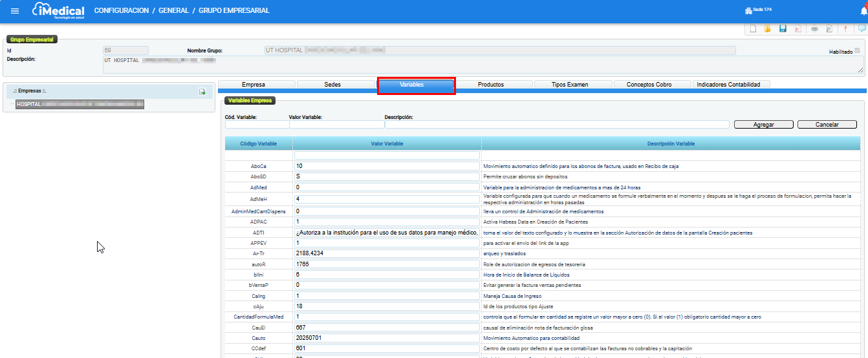The image size is (868, 358).
Task: Click the red exclamation help icon
Action: click(x=845, y=28)
